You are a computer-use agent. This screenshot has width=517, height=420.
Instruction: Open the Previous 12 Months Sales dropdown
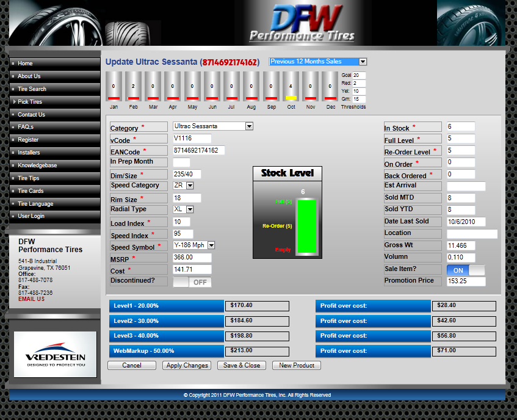(x=318, y=62)
